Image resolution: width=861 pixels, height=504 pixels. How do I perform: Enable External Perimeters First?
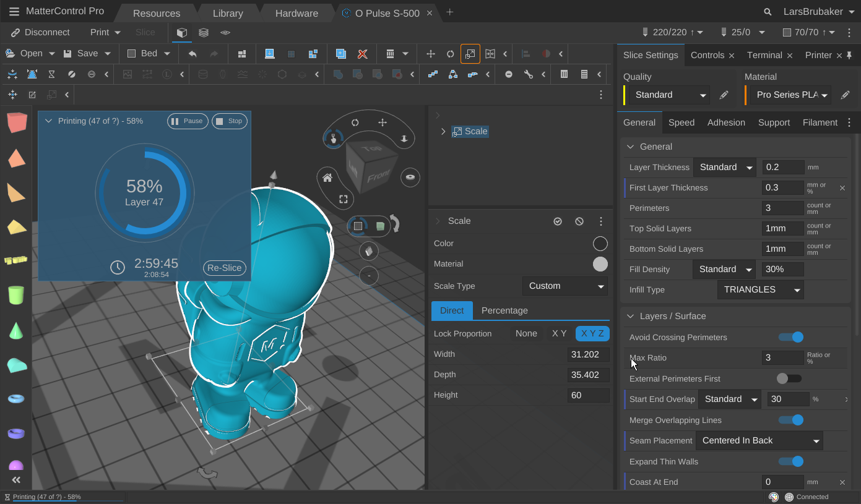coord(789,378)
